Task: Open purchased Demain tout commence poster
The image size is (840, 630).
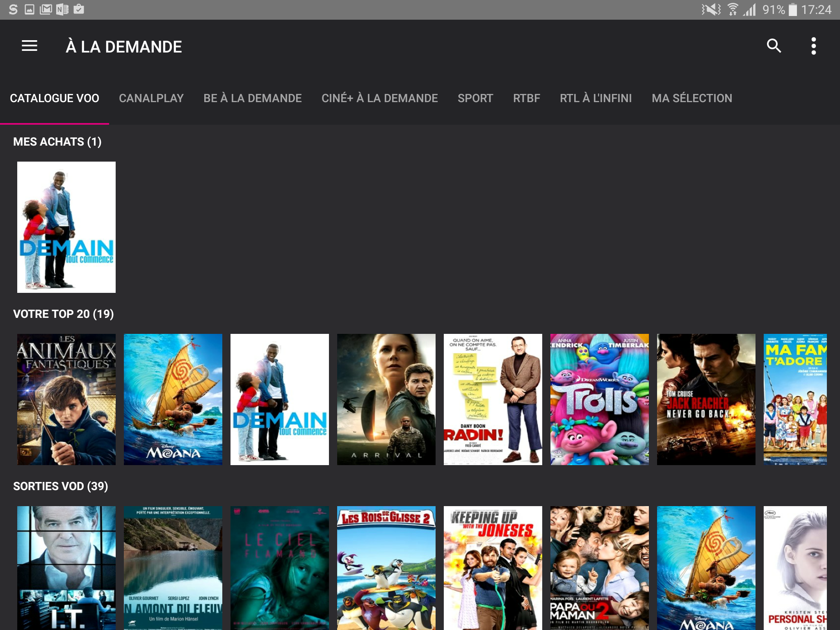Action: pyautogui.click(x=66, y=227)
